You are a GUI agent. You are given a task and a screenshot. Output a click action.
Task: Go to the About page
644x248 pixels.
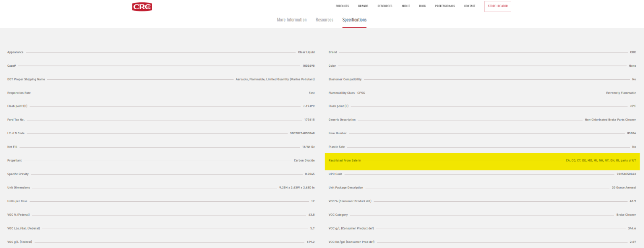click(406, 6)
